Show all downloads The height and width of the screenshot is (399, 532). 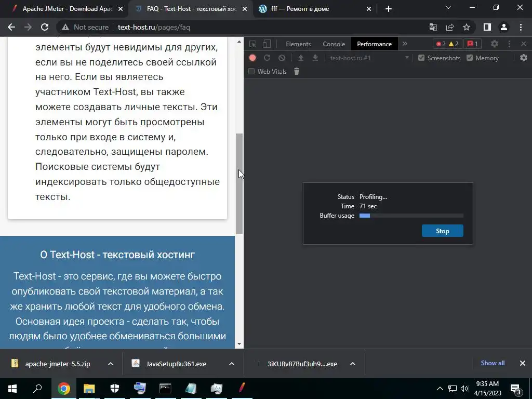(493, 363)
